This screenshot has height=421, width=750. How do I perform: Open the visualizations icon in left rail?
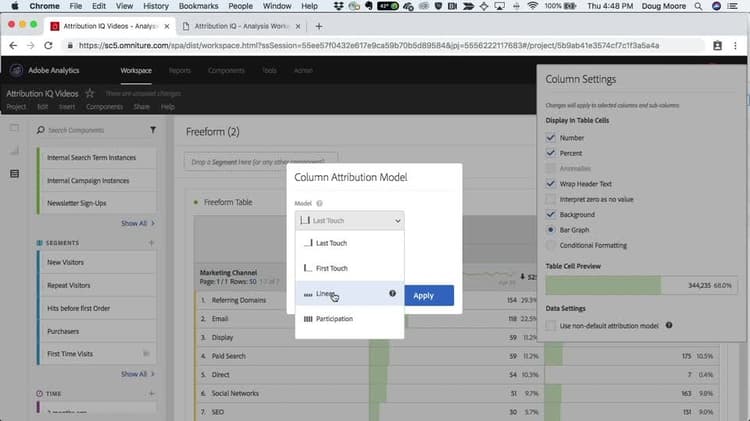[14, 151]
